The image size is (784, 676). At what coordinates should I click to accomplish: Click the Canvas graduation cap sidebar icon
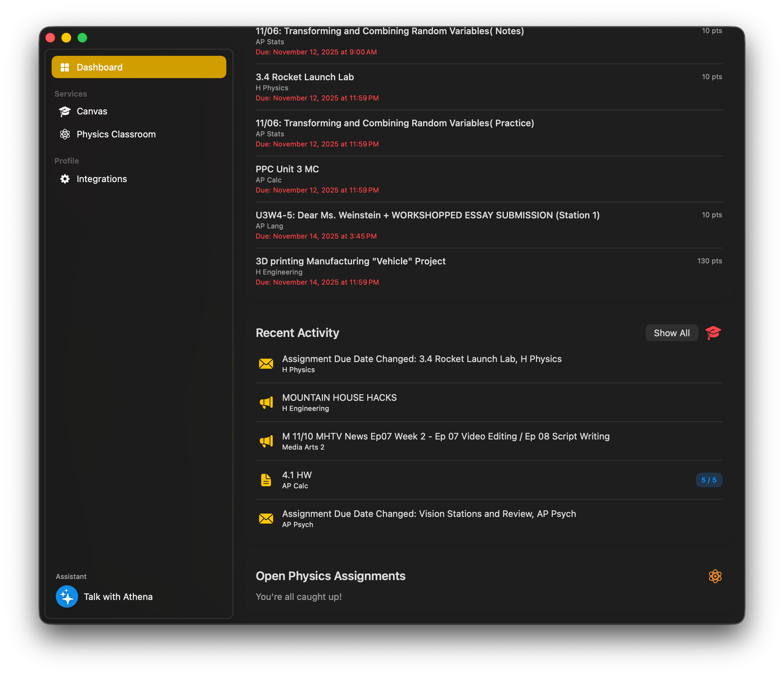(65, 111)
